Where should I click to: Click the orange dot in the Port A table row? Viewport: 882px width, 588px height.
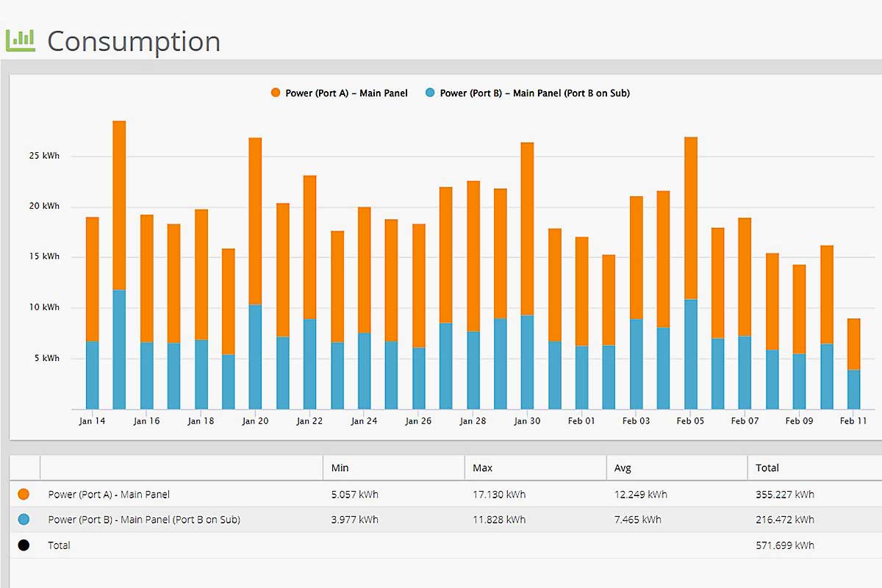pyautogui.click(x=24, y=495)
